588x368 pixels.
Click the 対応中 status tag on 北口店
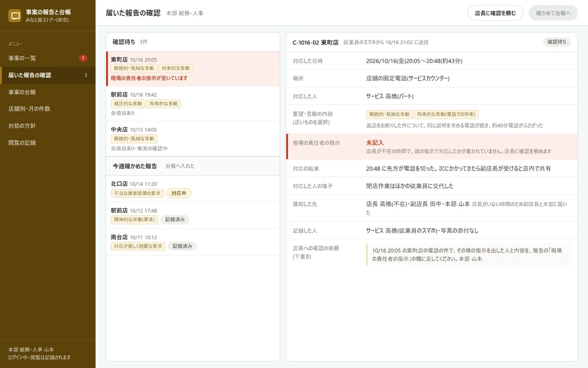click(179, 193)
